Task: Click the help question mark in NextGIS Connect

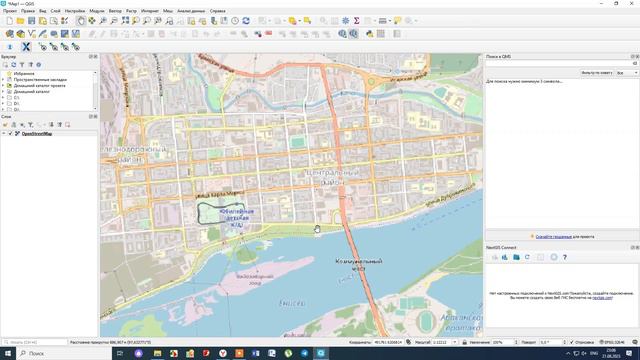Action: click(x=564, y=257)
